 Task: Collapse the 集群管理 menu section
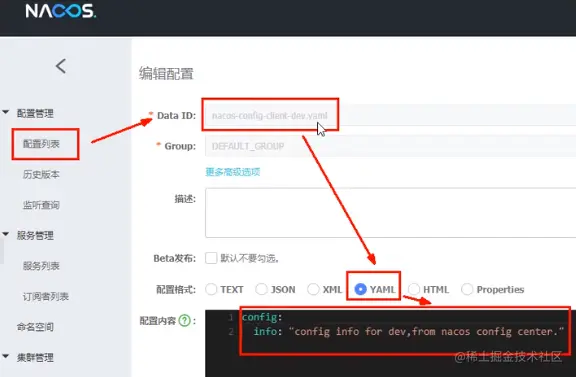click(6, 356)
